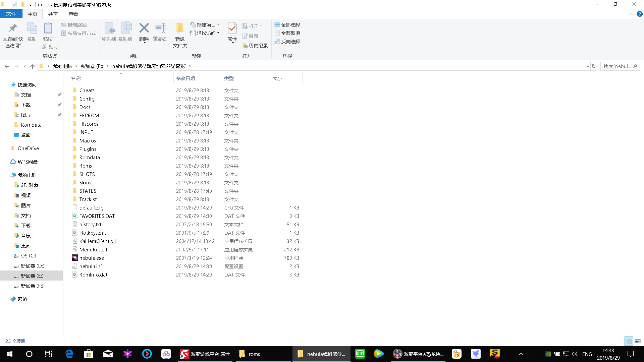The width and height of the screenshot is (644, 362).
Task: Click E: drive in address breadcrumb
Action: click(x=92, y=66)
